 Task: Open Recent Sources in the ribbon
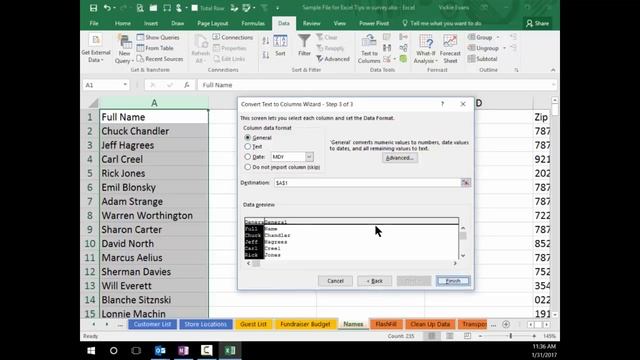pos(160,59)
